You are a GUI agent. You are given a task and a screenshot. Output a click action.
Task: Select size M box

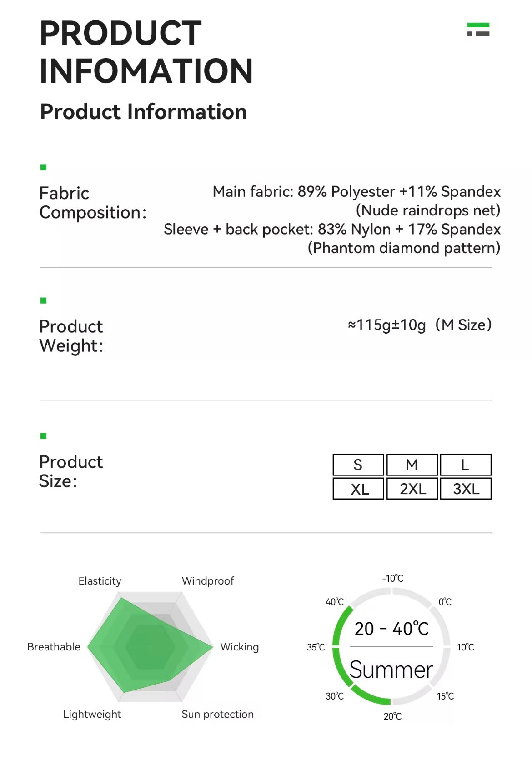point(412,465)
